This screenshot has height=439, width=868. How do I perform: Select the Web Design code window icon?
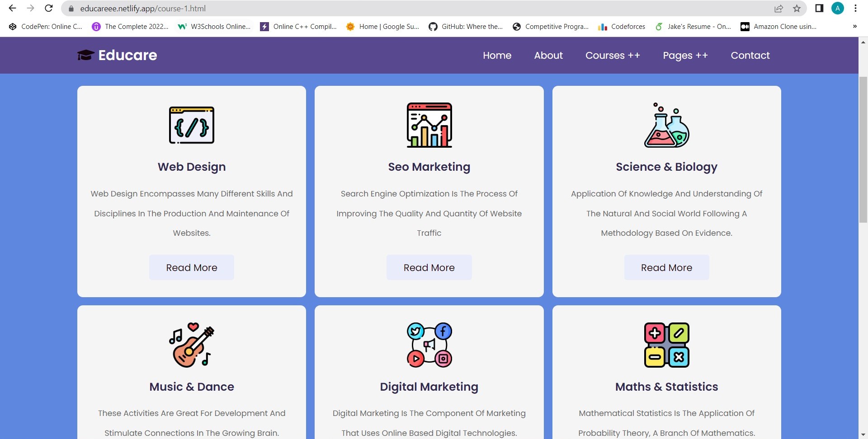click(x=191, y=125)
